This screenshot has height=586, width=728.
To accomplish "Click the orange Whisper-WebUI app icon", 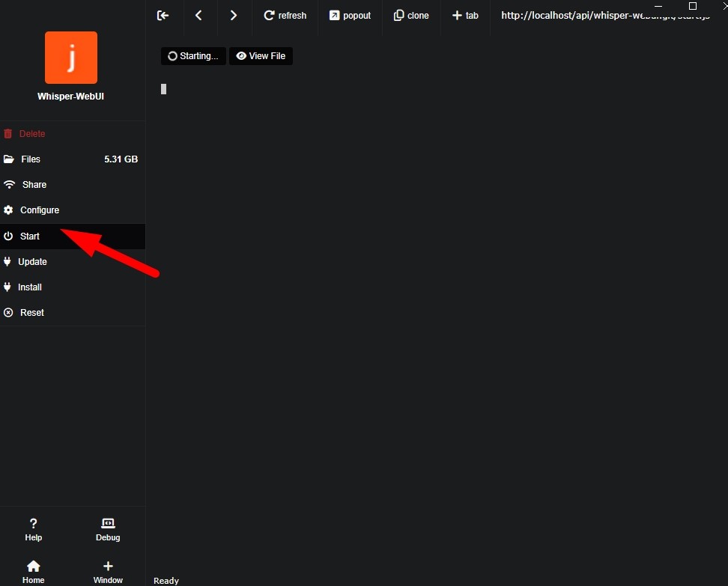I will click(x=71, y=58).
